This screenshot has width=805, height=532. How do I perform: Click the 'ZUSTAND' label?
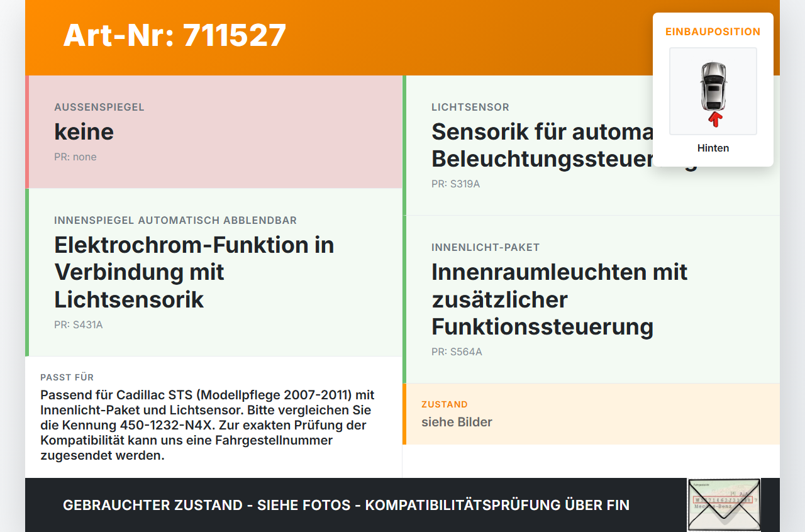(445, 404)
